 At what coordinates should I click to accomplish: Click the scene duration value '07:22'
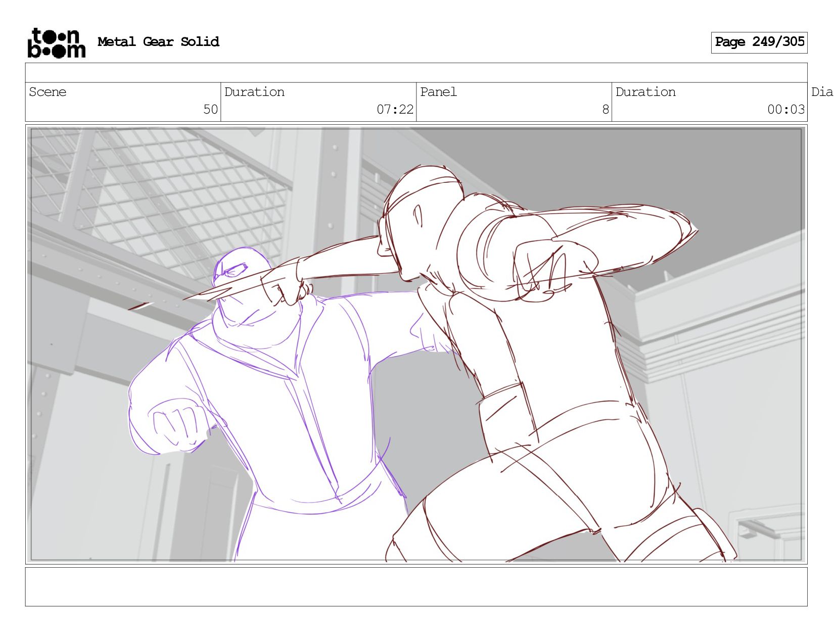pyautogui.click(x=395, y=110)
